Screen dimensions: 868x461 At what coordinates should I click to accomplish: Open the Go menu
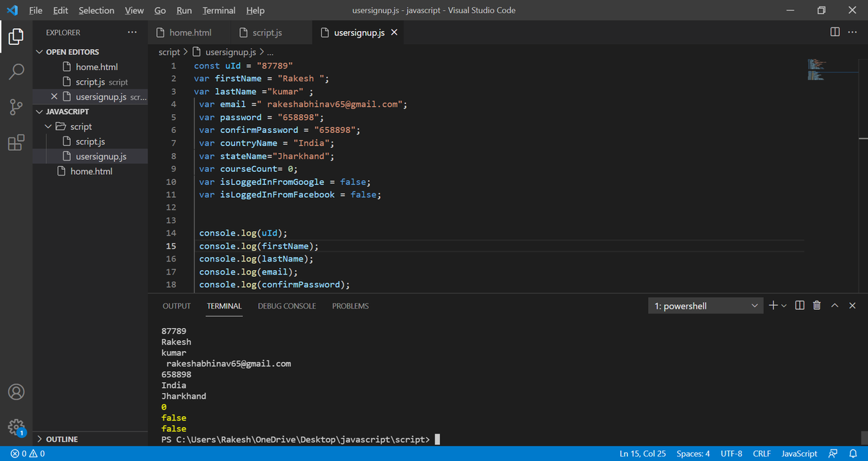tap(160, 10)
